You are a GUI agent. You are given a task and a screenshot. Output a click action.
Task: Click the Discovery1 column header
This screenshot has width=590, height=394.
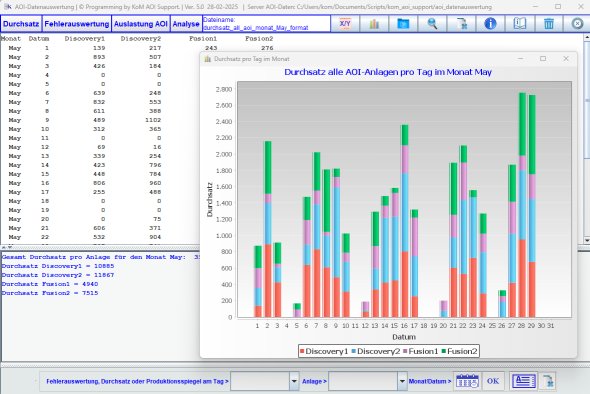click(85, 38)
